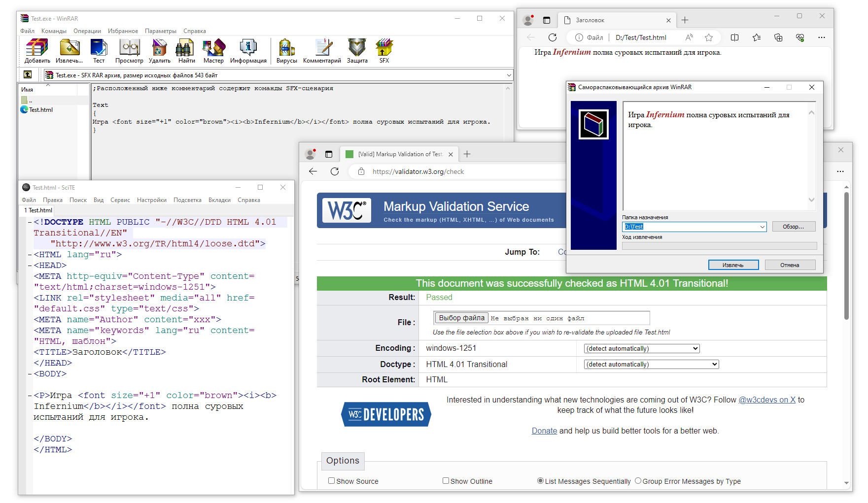
Task: Click the extraction progress bar in SFX dialog
Action: tap(720, 246)
